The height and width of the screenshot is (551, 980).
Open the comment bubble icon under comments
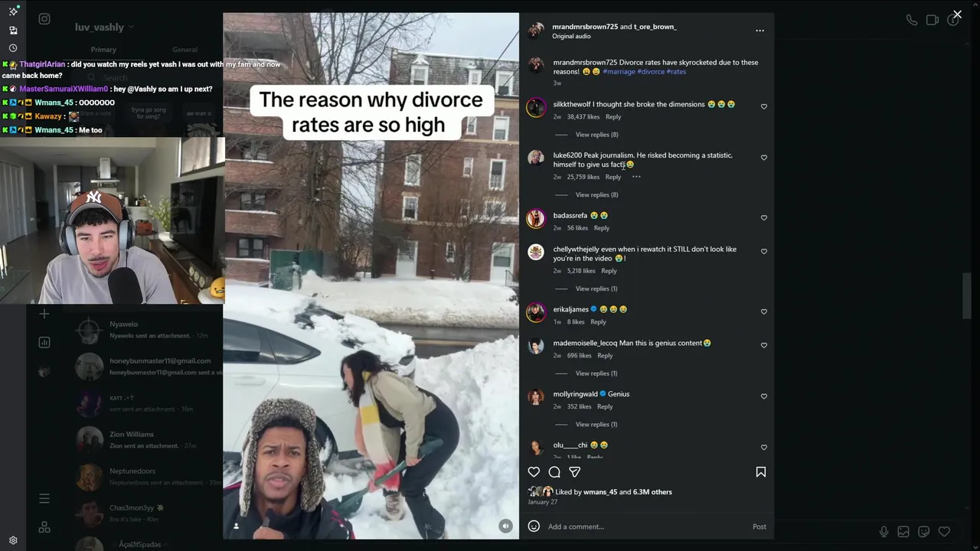554,472
